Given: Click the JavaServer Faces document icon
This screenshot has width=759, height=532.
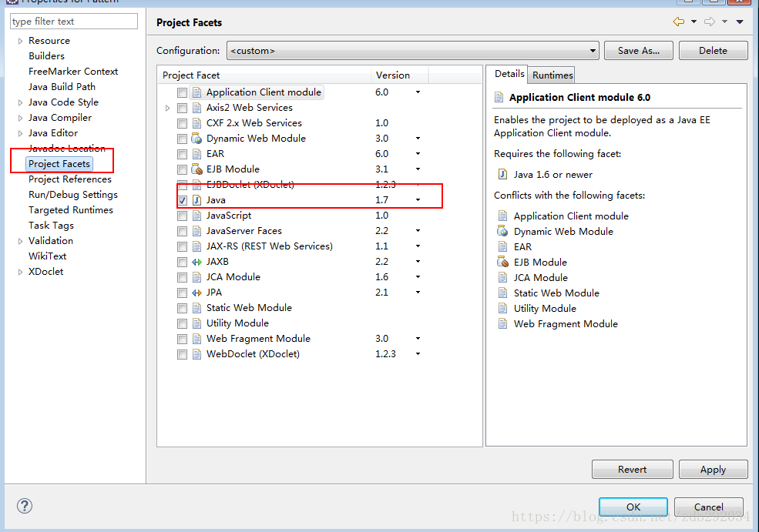Looking at the screenshot, I should pyautogui.click(x=196, y=231).
